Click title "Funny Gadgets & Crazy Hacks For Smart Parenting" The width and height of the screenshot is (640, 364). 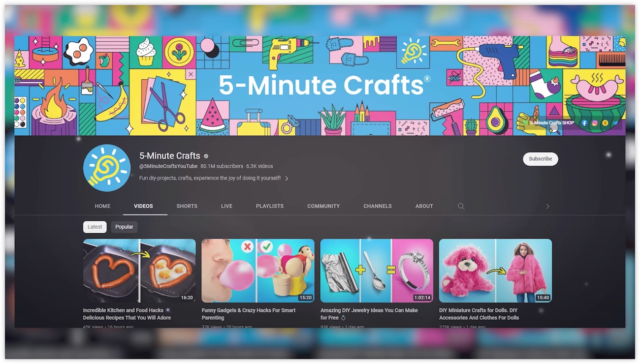[249, 314]
